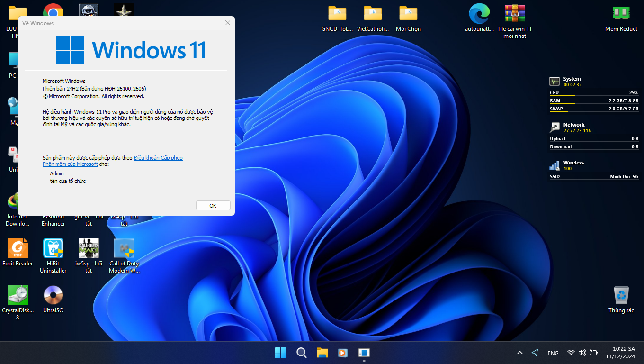Viewport: 644px width, 364px height.
Task: Open Call of Duty Modern W... shortcut
Action: (x=124, y=256)
